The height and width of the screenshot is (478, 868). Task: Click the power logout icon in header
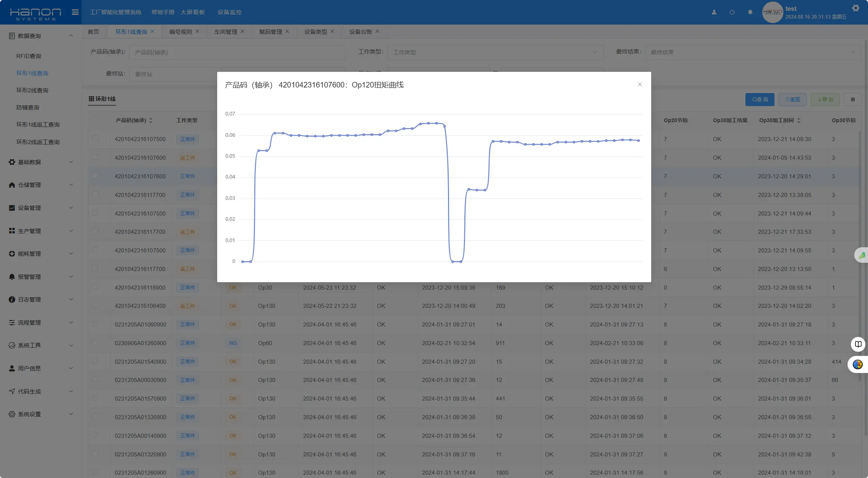(732, 12)
